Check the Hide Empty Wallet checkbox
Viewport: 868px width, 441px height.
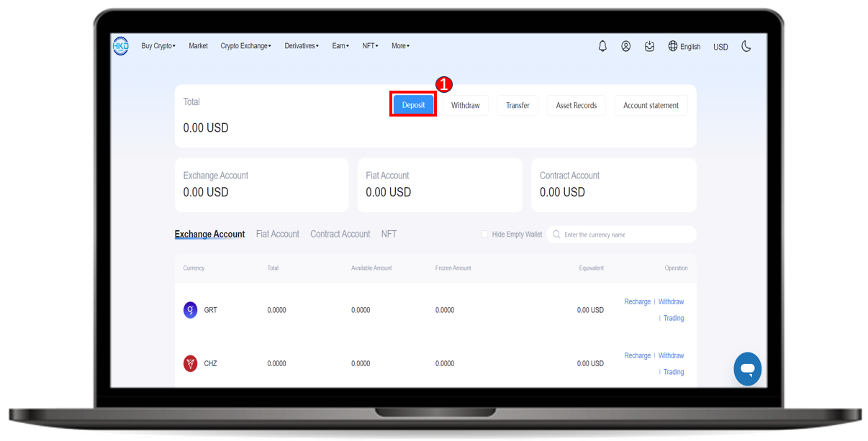[x=484, y=235]
